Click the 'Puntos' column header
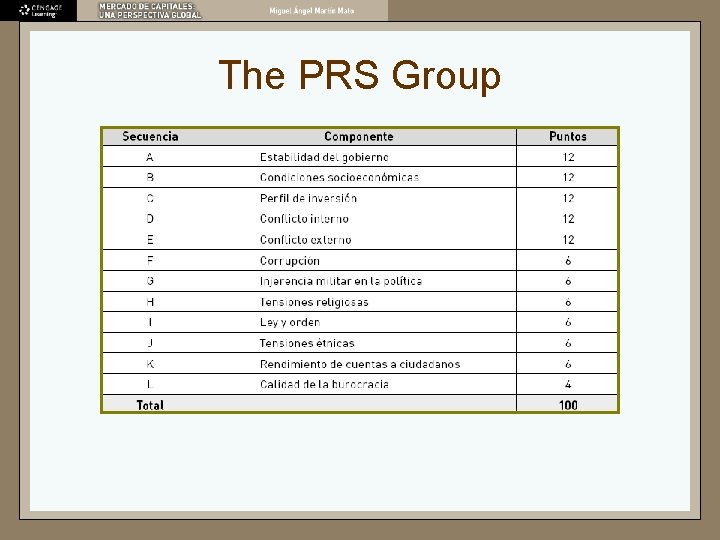 pyautogui.click(x=568, y=136)
